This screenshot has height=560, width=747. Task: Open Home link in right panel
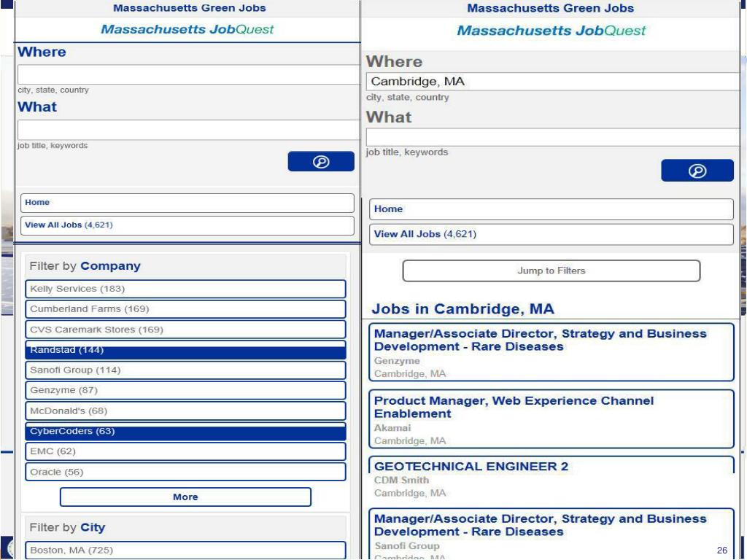551,209
